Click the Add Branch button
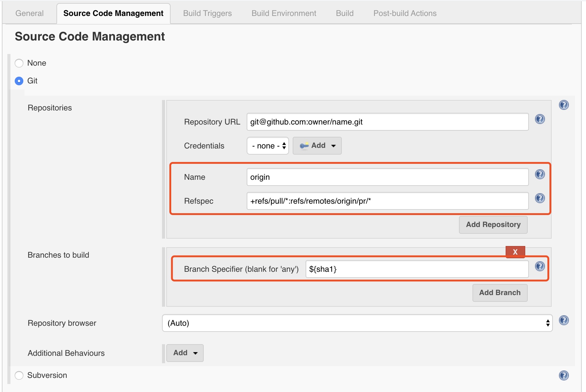The height and width of the screenshot is (392, 586). click(x=500, y=293)
